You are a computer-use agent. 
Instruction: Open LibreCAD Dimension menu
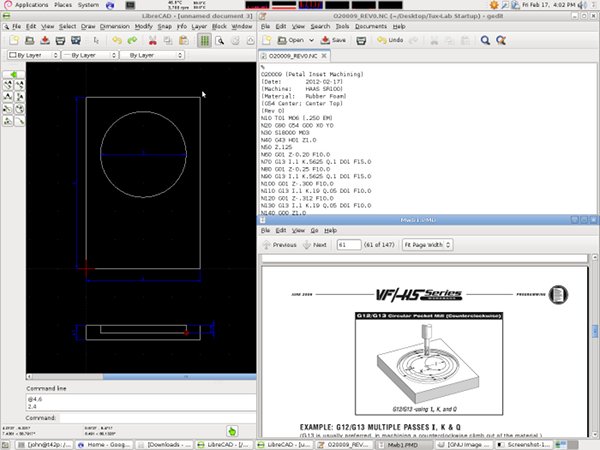pyautogui.click(x=114, y=26)
